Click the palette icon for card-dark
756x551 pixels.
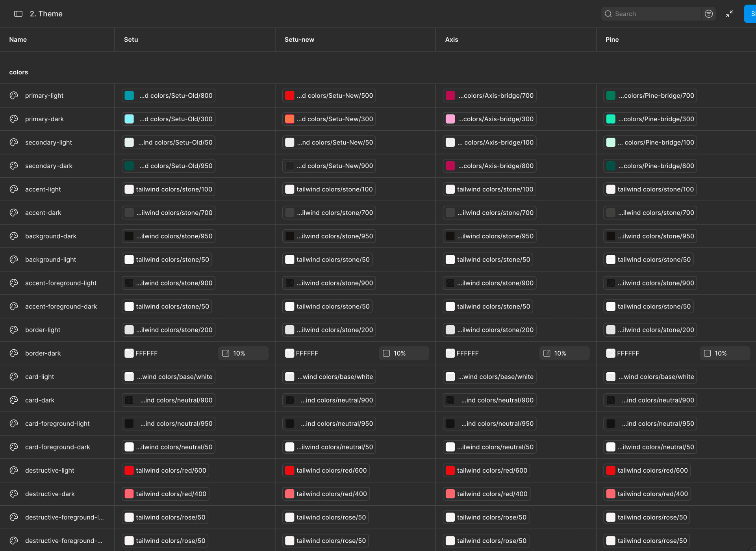(14, 400)
